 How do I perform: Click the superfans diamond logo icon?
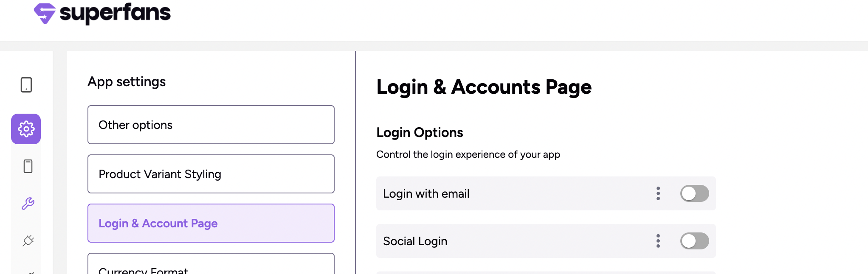[45, 13]
